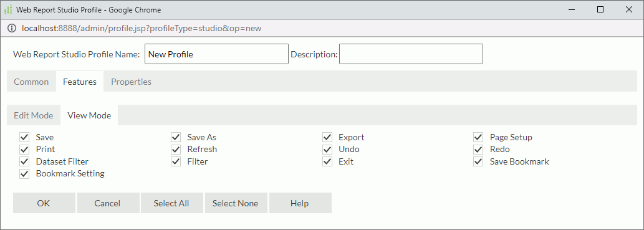644x230 pixels.
Task: Close the Web Report Studio Profile window
Action: click(629, 9)
